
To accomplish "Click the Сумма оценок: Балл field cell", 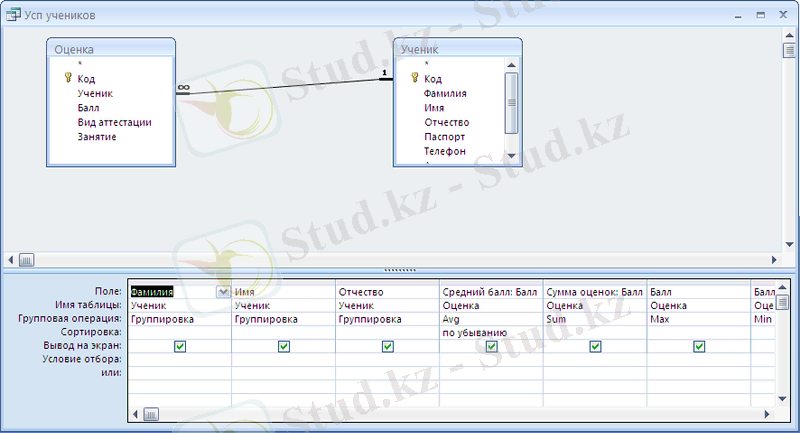I will tap(595, 292).
